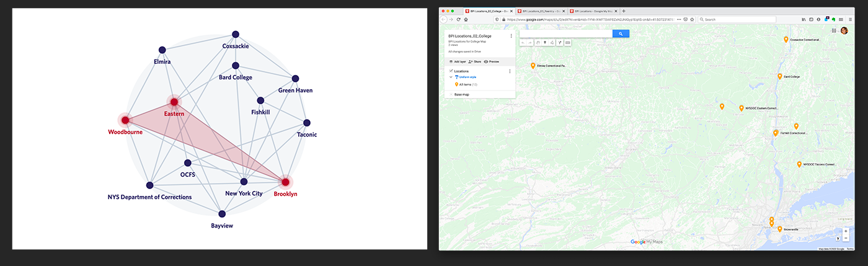
Task: Click the New York City node in diagram
Action: point(244,182)
